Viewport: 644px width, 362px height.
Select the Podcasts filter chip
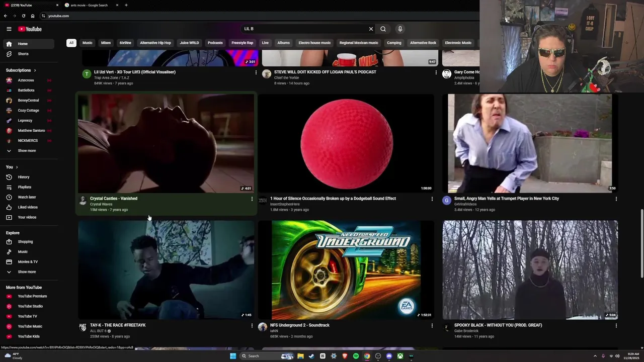(x=215, y=43)
